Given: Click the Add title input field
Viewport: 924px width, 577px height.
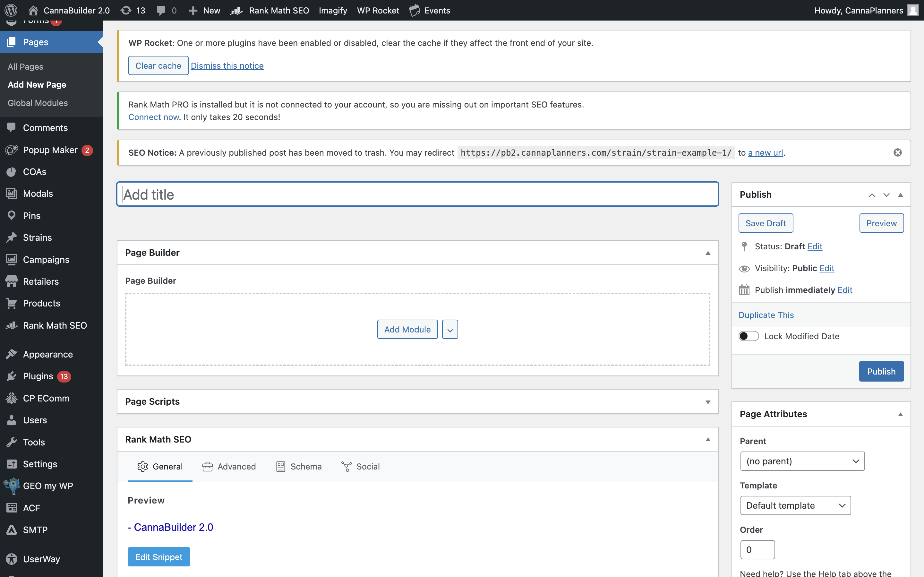Looking at the screenshot, I should [x=417, y=194].
